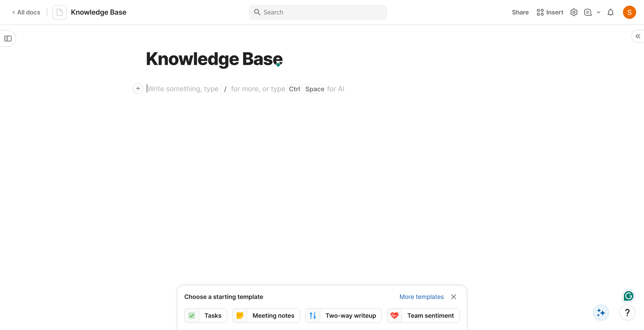
Task: Select the Meeting notes template
Action: click(266, 315)
